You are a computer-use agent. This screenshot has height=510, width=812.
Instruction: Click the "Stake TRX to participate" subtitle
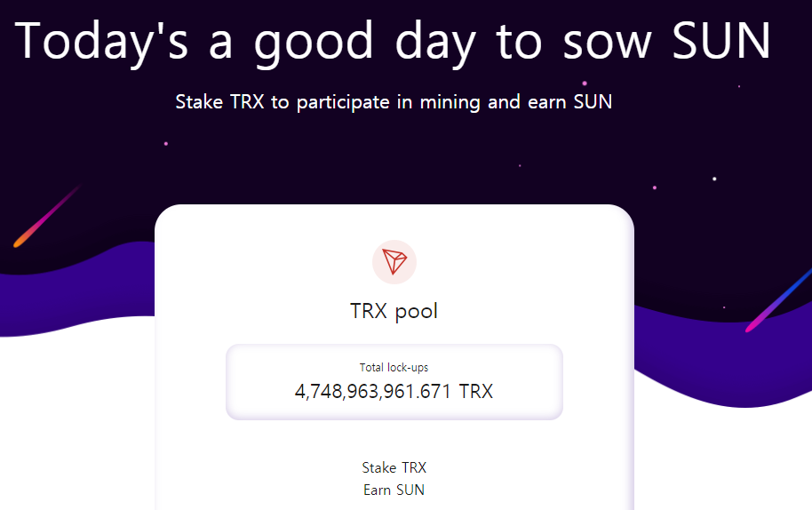pyautogui.click(x=394, y=102)
